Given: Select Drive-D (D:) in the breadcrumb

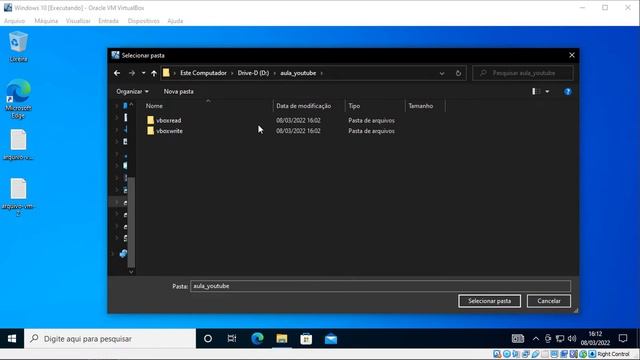Looking at the screenshot, I should [x=253, y=73].
